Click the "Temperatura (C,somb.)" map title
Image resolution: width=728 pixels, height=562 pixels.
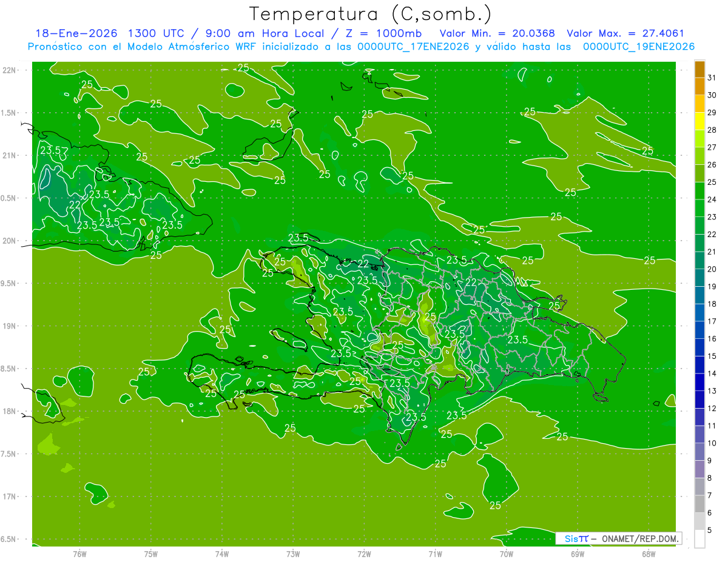point(371,15)
